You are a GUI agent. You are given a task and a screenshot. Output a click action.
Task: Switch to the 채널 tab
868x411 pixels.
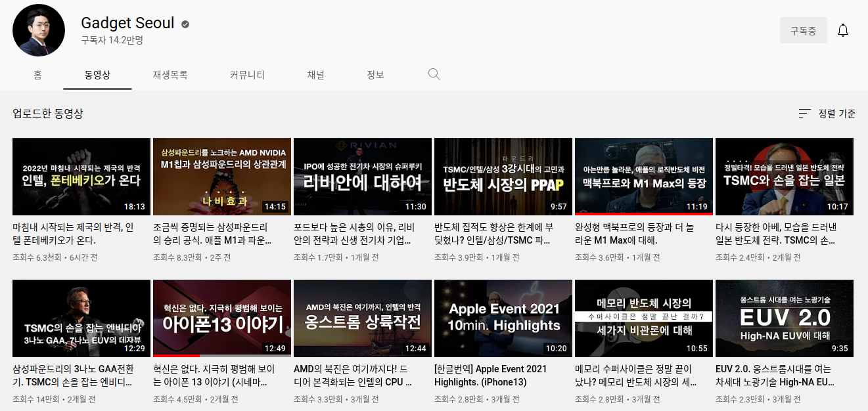(x=315, y=75)
